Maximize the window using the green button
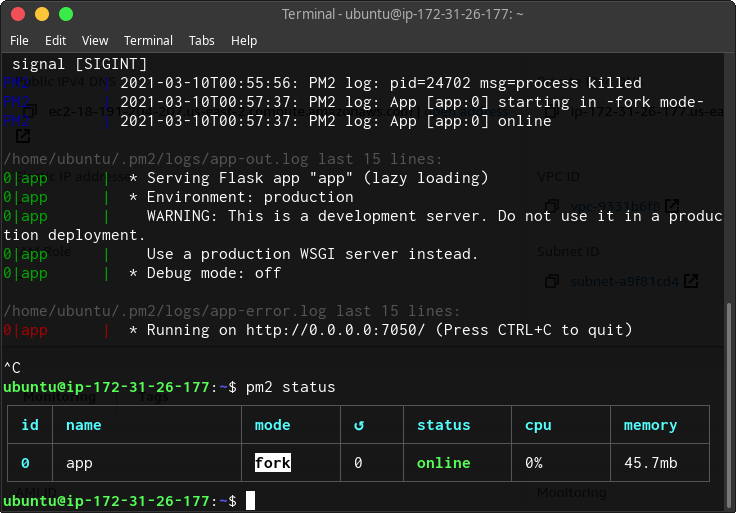736x513 pixels. [66, 14]
